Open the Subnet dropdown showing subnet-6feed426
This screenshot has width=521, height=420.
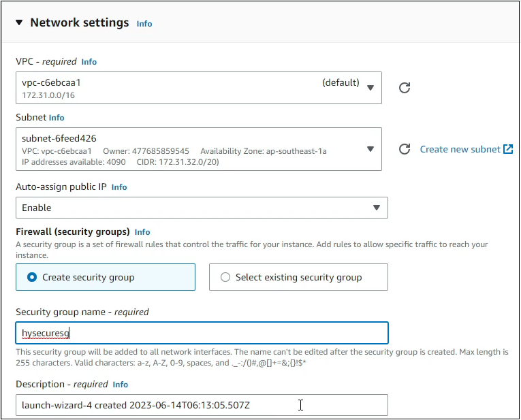(x=198, y=149)
